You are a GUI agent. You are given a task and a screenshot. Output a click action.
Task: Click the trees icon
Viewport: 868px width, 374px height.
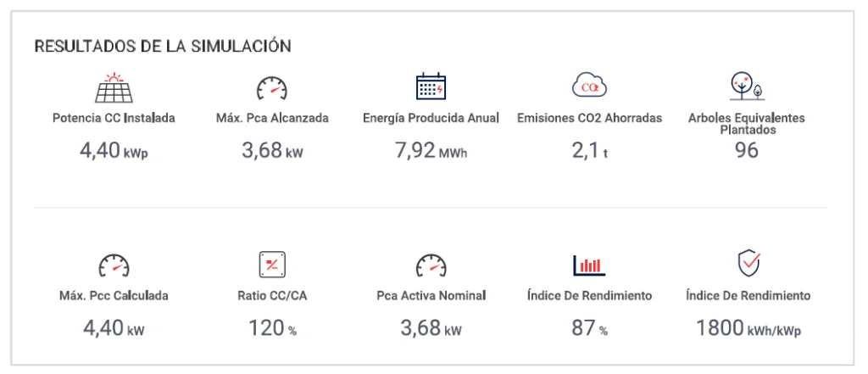(747, 86)
